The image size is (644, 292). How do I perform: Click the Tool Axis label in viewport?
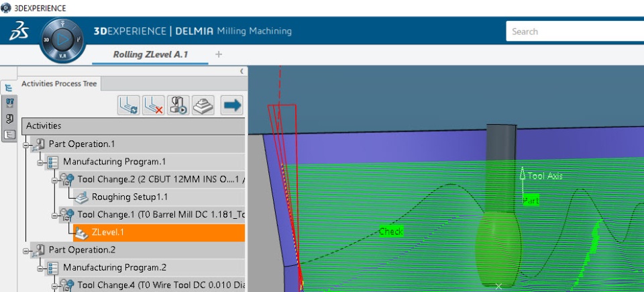pyautogui.click(x=545, y=176)
